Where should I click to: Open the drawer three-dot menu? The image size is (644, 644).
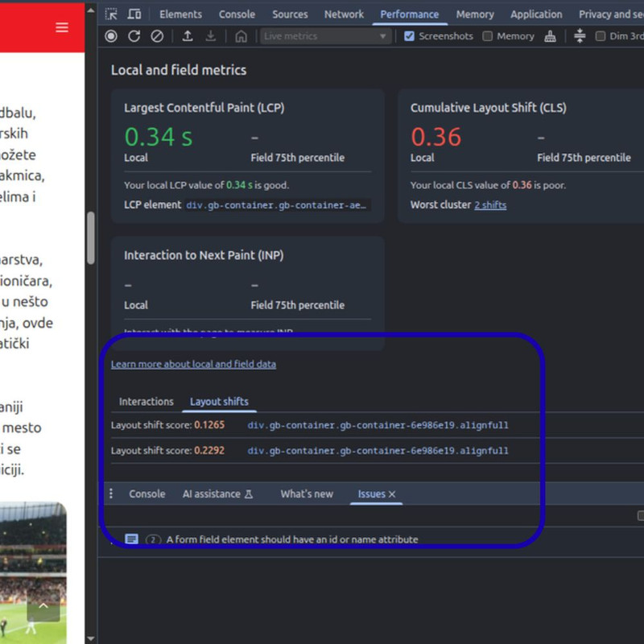[x=111, y=493]
